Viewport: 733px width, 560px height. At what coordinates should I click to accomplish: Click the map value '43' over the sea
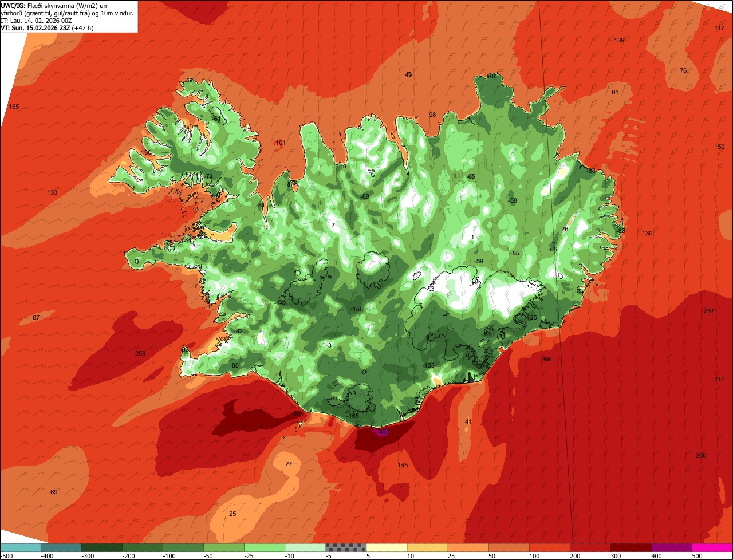pyautogui.click(x=408, y=74)
